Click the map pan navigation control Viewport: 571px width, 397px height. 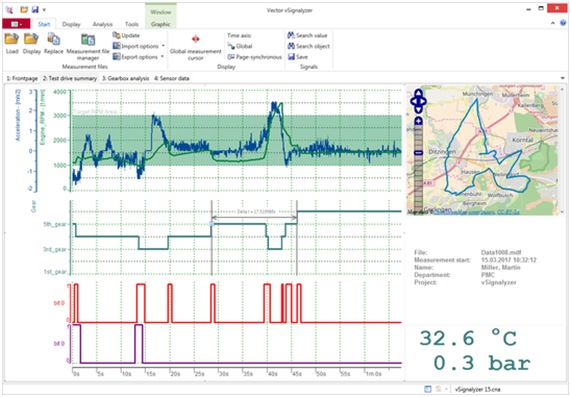click(418, 101)
